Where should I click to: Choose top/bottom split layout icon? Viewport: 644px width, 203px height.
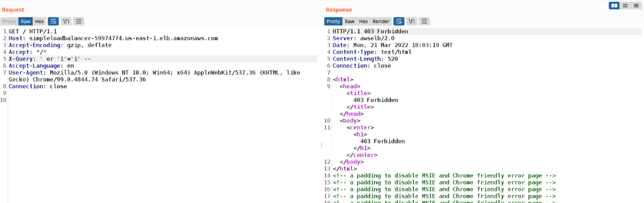(625, 5)
